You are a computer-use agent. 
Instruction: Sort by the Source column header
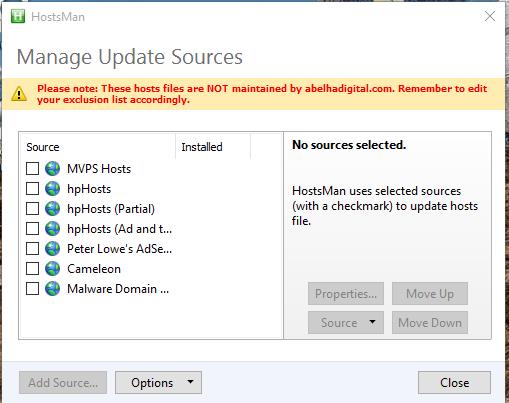point(98,147)
